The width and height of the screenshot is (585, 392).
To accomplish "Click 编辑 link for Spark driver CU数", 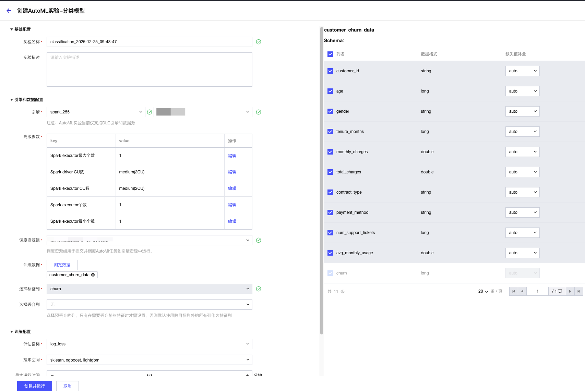I will [232, 172].
